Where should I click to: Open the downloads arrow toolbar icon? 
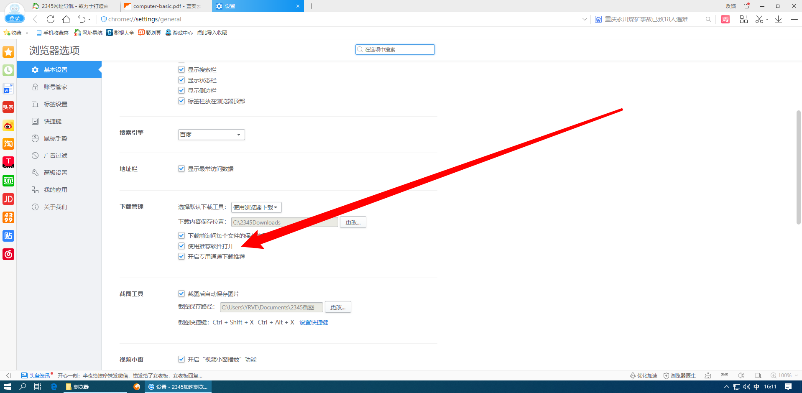pos(778,19)
